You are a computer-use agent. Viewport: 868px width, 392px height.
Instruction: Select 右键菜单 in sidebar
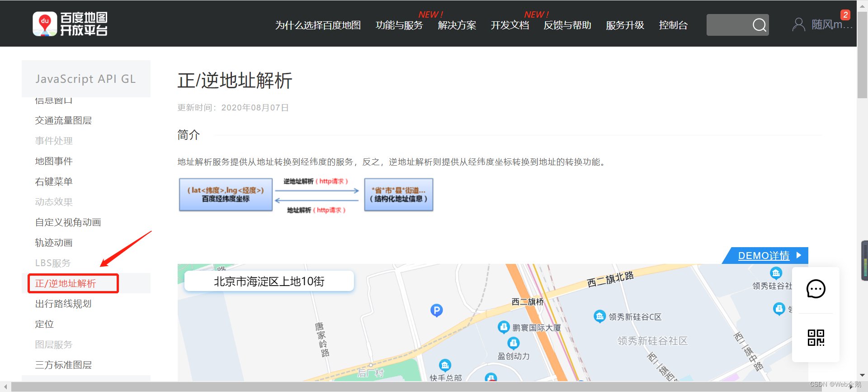54,182
